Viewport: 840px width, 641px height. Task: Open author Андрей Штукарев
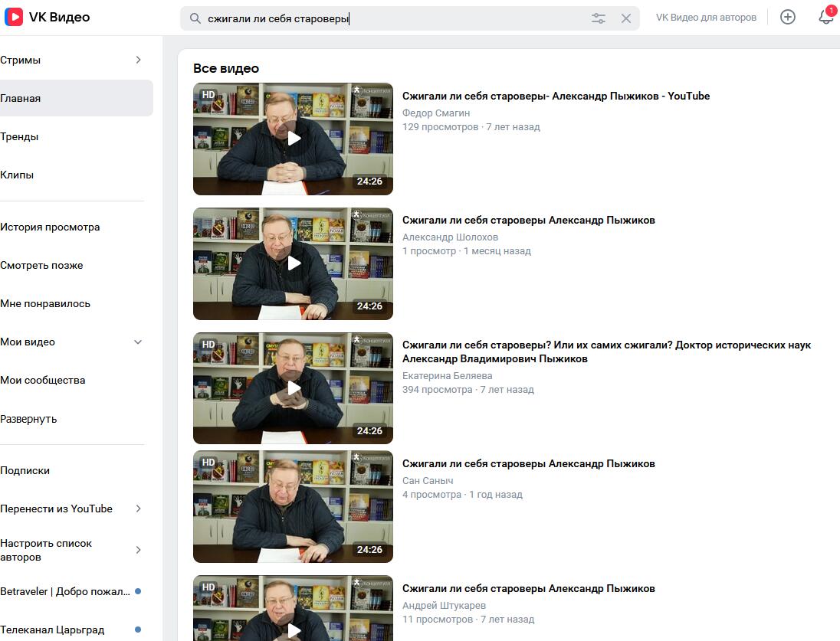(x=444, y=606)
